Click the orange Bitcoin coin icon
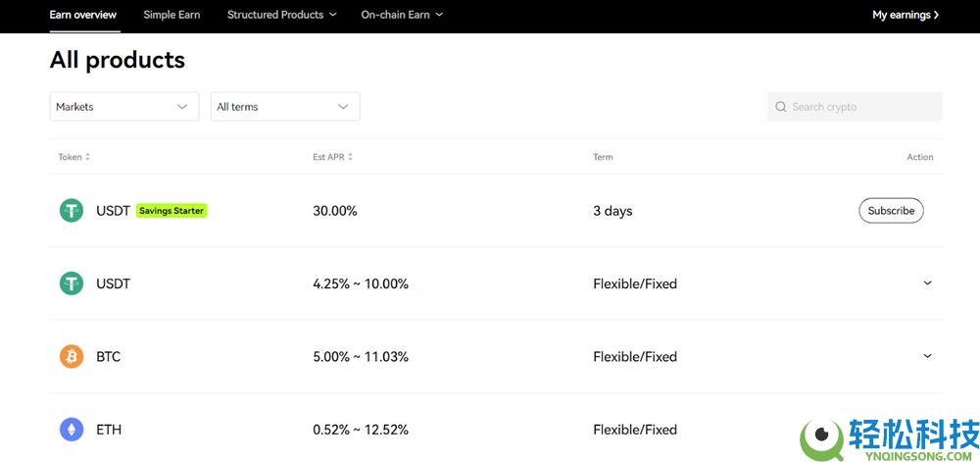This screenshot has width=980, height=462. click(x=72, y=357)
